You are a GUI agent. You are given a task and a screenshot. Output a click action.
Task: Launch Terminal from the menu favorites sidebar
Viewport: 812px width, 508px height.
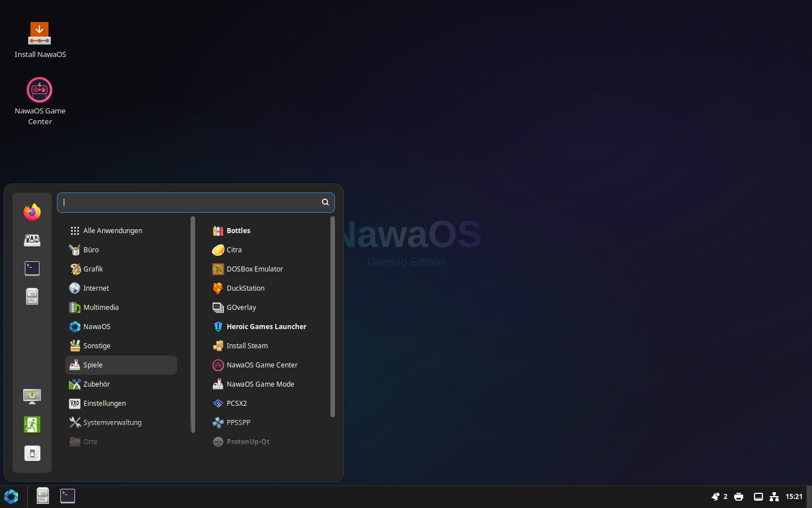pyautogui.click(x=32, y=269)
